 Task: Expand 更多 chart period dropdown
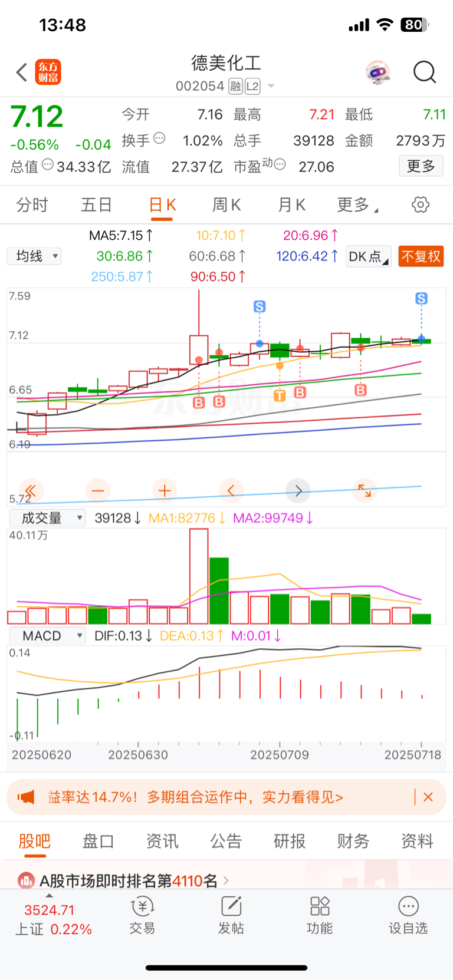point(357,204)
